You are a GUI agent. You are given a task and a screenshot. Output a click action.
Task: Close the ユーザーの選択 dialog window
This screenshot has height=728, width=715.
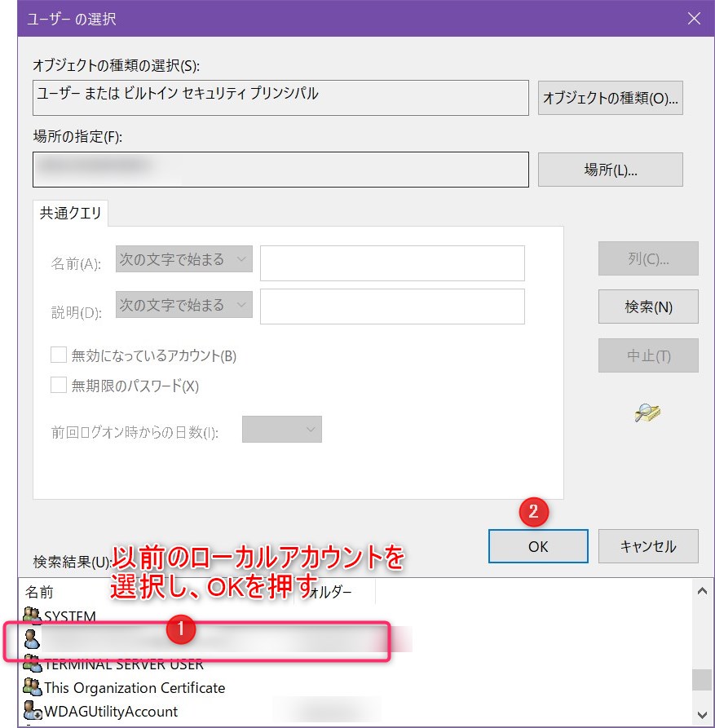click(694, 19)
